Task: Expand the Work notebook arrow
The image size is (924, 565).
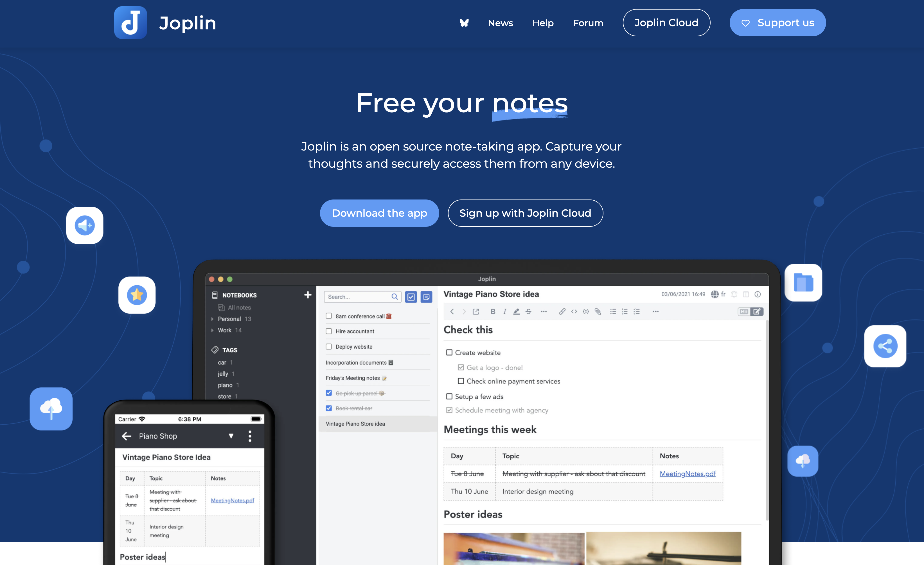Action: [212, 330]
